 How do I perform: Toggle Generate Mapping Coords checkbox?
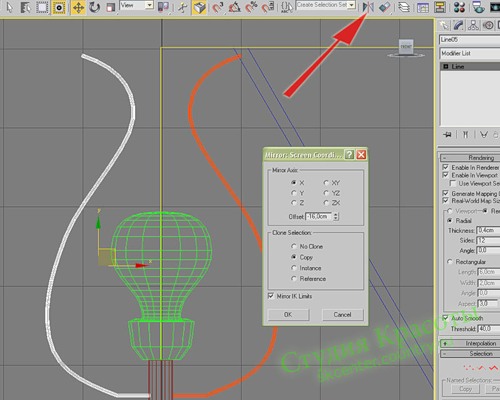pyautogui.click(x=445, y=193)
